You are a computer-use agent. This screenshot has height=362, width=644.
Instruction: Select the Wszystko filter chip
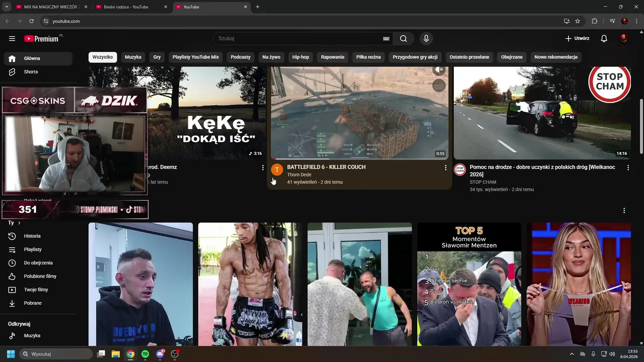tap(103, 57)
